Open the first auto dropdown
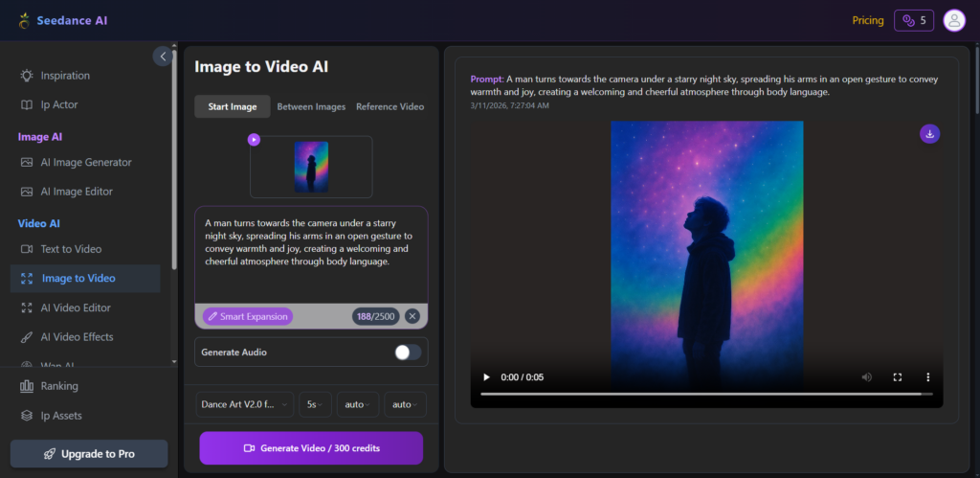This screenshot has width=980, height=478. pyautogui.click(x=357, y=404)
